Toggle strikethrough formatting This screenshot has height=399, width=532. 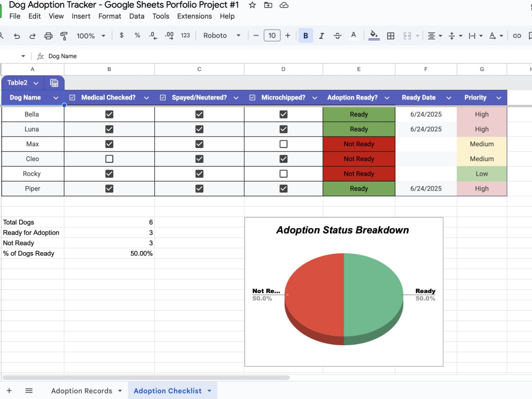click(337, 36)
